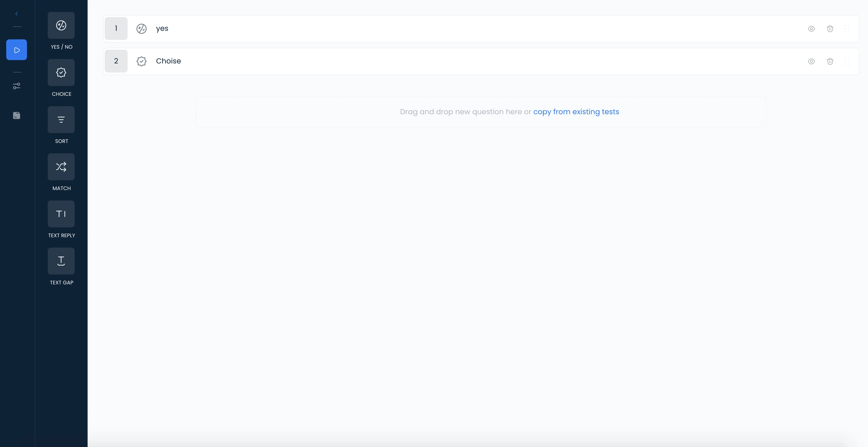
Task: Select the Choice question type icon
Action: coord(61,72)
